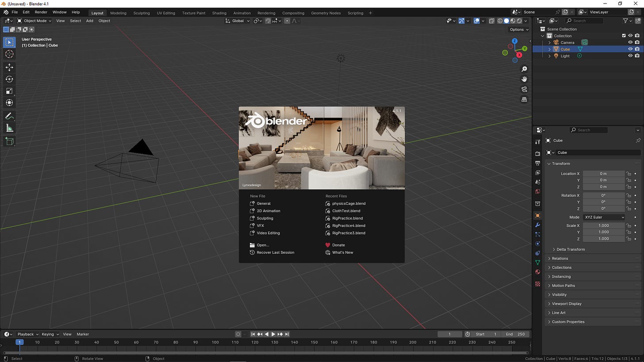Viewport: 644px width, 362px height.
Task: Toggle Camera visibility eye in outliner
Action: point(630,42)
